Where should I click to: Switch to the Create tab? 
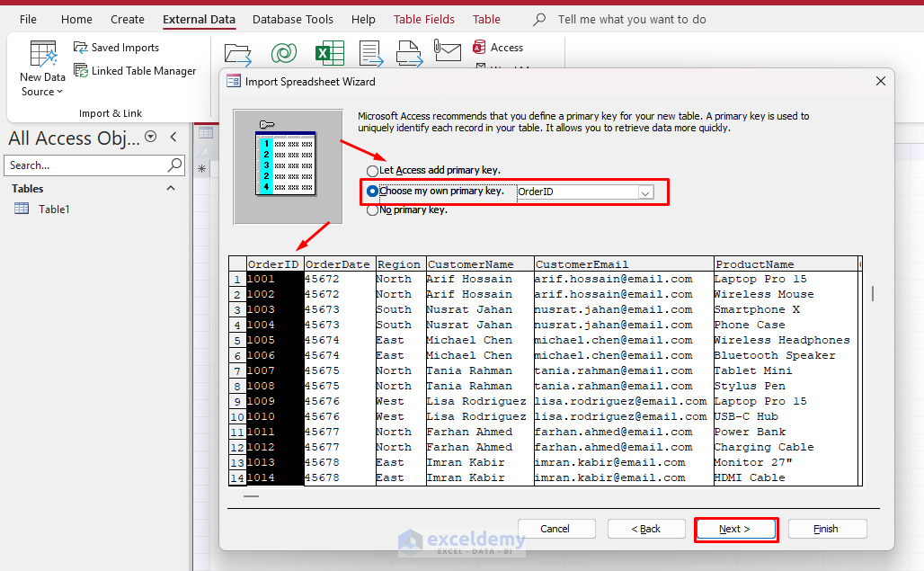point(128,20)
